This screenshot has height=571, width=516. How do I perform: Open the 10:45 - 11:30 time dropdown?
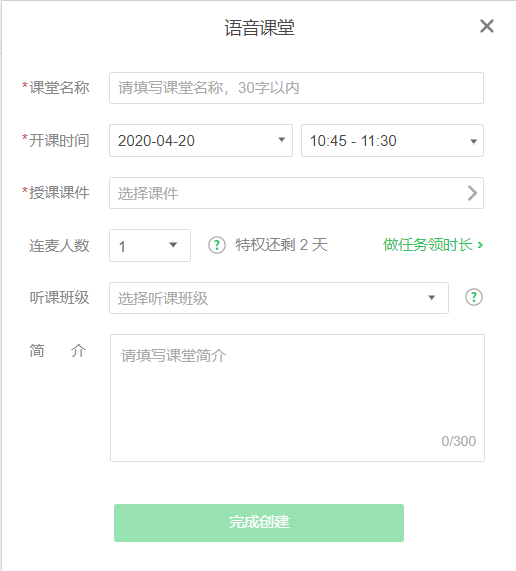[x=392, y=141]
